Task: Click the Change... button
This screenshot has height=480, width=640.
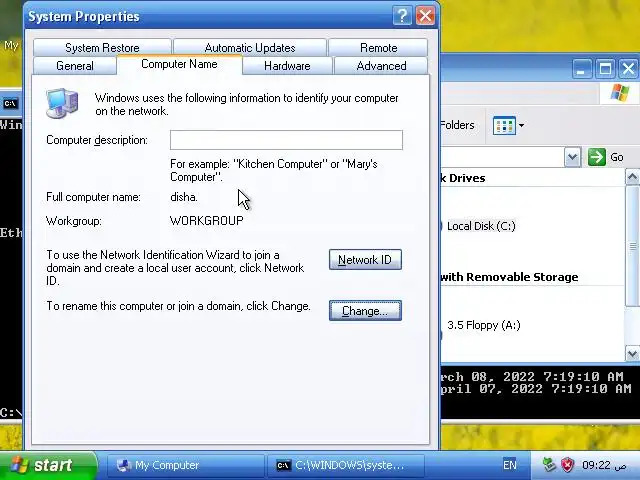Action: (x=365, y=311)
